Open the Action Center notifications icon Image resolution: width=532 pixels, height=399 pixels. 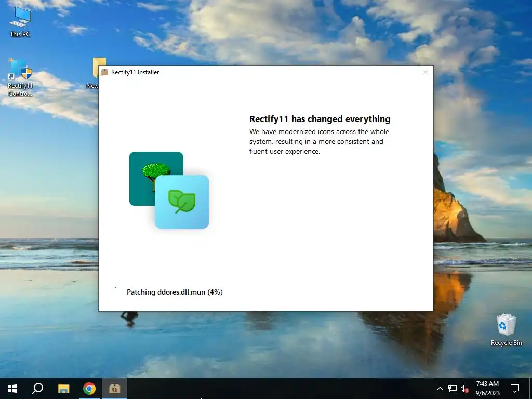point(515,389)
